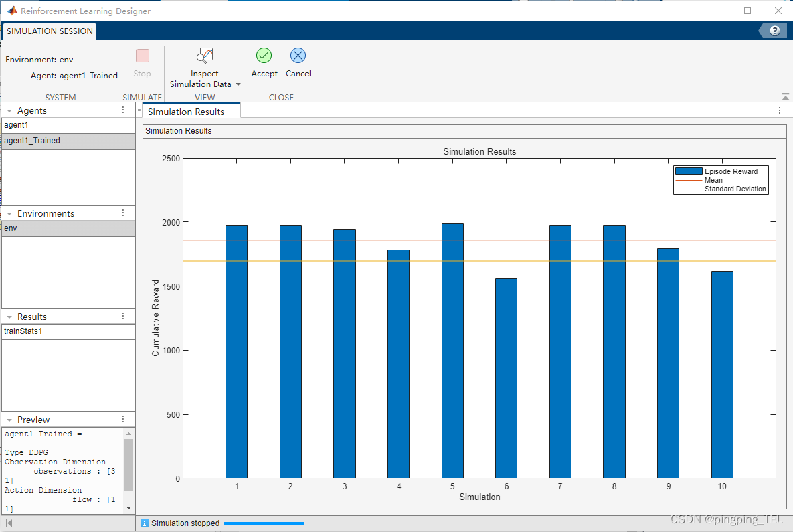Open the Inspect Simulation Data dropdown arrow

(x=238, y=84)
